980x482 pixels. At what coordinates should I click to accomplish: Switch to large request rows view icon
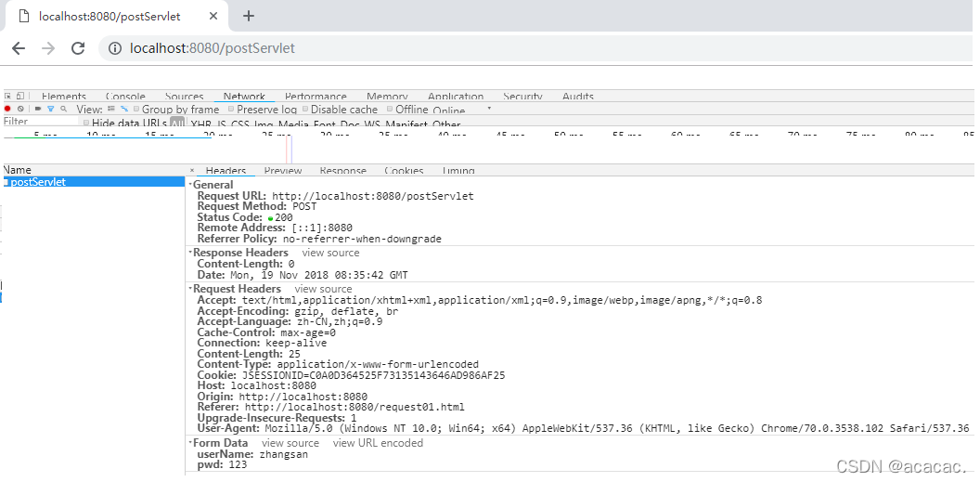click(111, 109)
